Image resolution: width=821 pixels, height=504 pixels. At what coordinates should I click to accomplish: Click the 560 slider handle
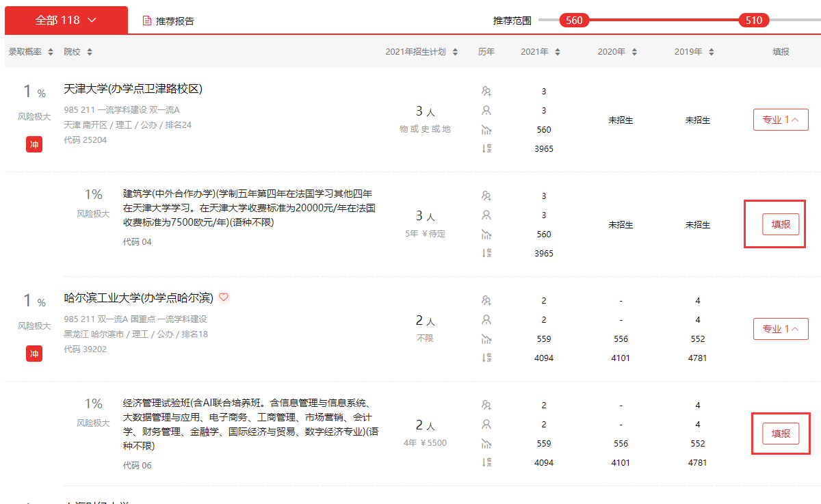tap(574, 21)
